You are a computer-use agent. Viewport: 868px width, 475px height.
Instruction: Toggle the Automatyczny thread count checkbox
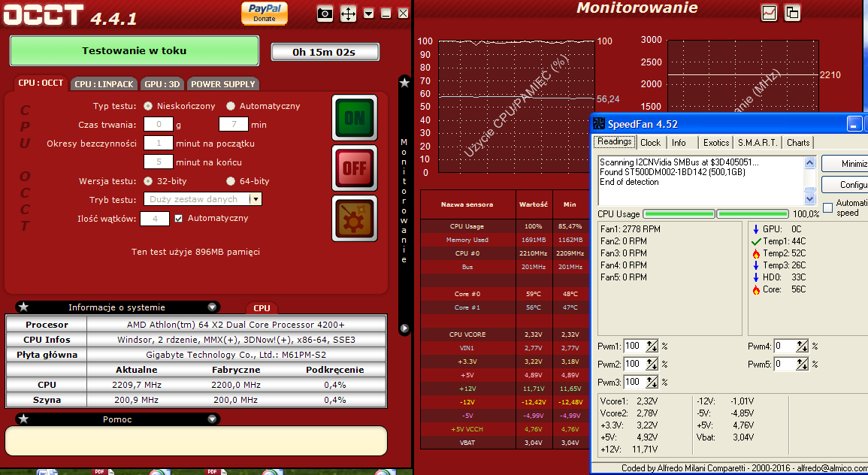[x=178, y=219]
